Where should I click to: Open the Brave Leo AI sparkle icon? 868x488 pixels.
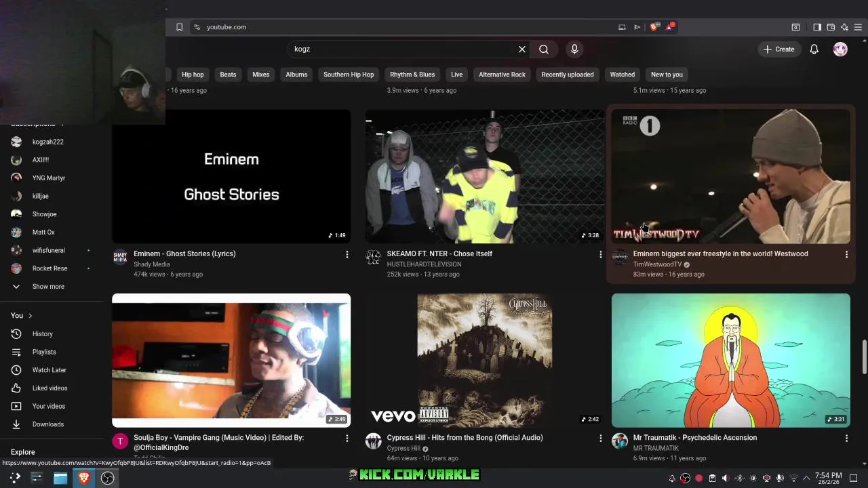tap(844, 27)
